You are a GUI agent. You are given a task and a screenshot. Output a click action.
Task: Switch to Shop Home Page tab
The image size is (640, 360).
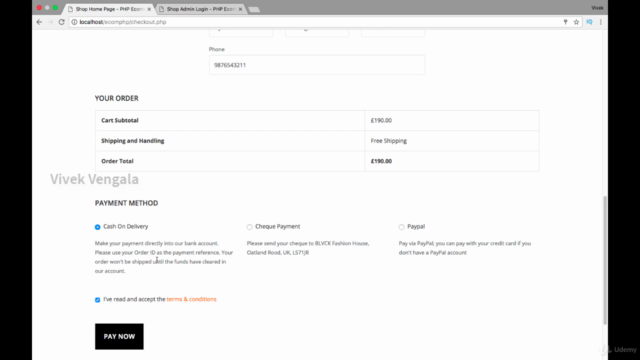point(109,9)
